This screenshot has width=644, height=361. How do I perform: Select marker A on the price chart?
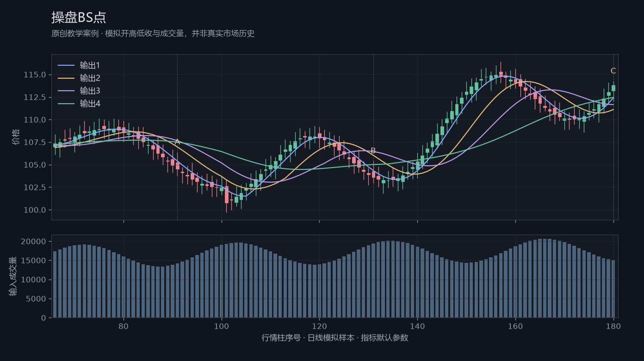[177, 142]
